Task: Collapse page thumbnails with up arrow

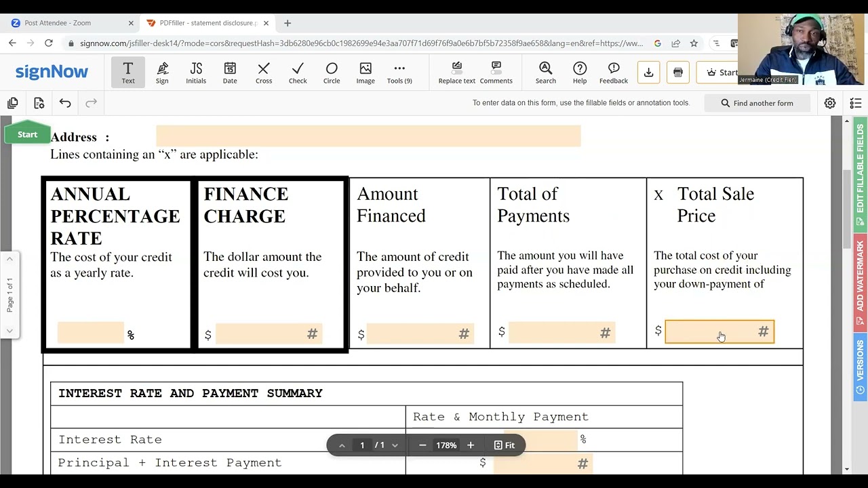Action: [9, 260]
